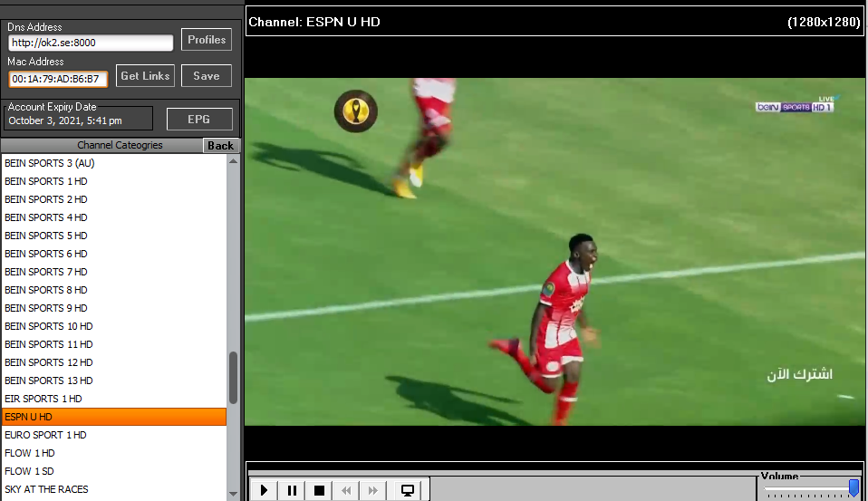Image resolution: width=868 pixels, height=501 pixels.
Task: Open the EPG guide
Action: tap(199, 119)
